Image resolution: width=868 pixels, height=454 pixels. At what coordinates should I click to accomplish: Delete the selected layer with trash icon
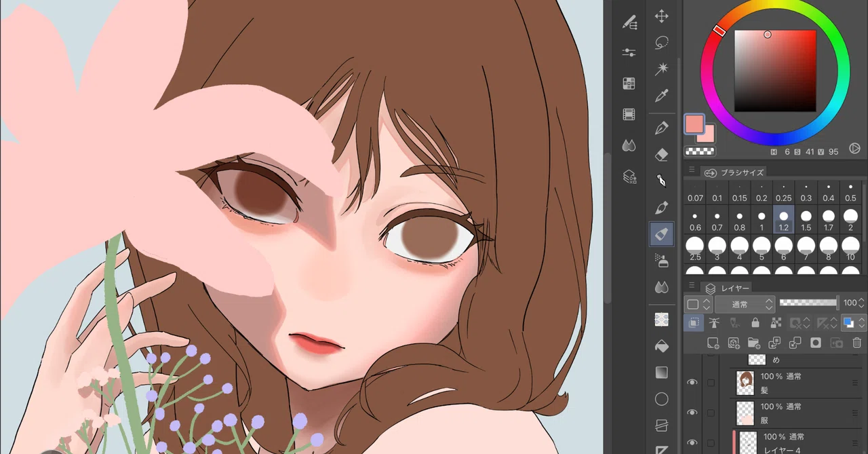[x=856, y=343]
